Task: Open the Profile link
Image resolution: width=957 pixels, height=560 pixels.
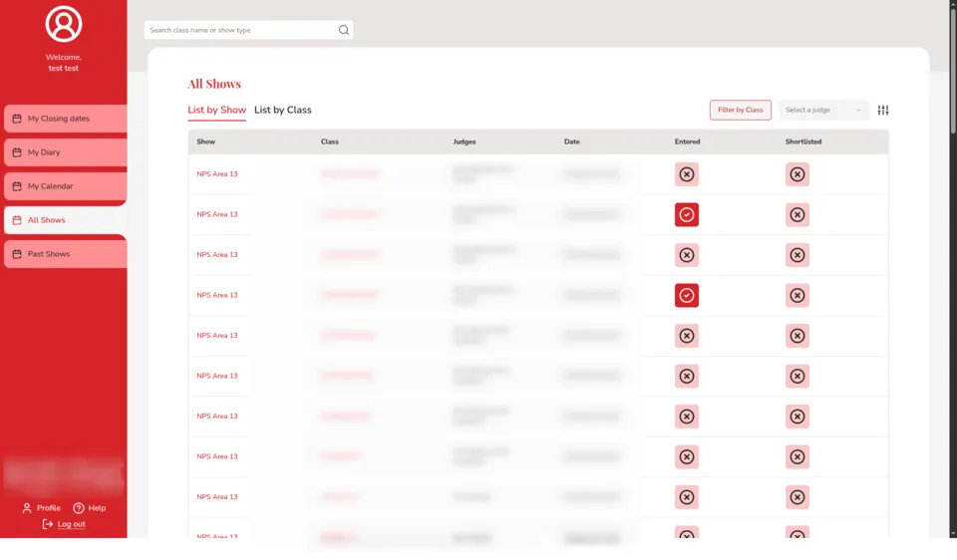Action: (42, 508)
